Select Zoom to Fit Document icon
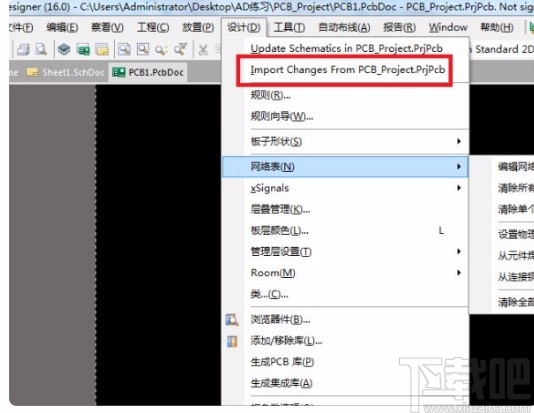 click(124, 50)
